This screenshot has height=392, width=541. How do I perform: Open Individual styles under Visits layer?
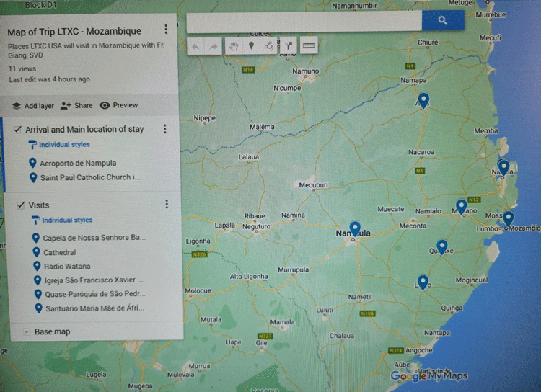coord(66,220)
